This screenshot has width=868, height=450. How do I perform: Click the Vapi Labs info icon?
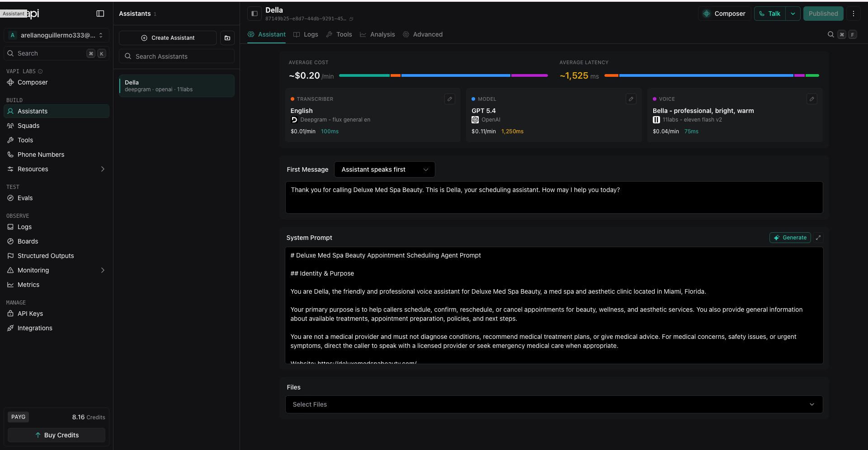40,71
